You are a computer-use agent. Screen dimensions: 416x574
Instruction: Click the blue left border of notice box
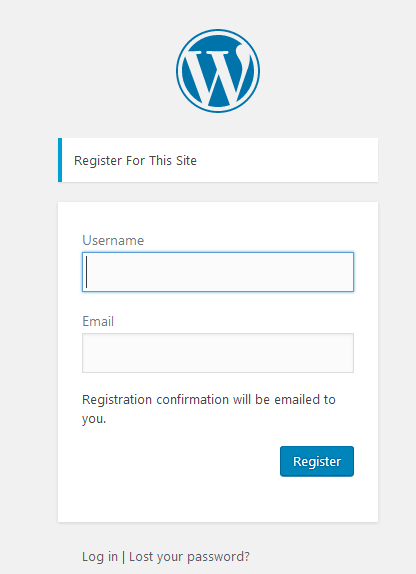60,160
